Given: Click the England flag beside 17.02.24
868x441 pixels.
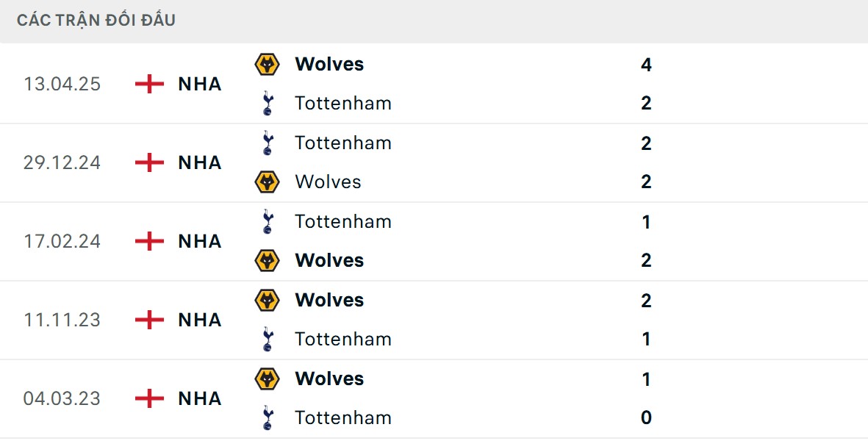Looking at the screenshot, I should 149,241.
